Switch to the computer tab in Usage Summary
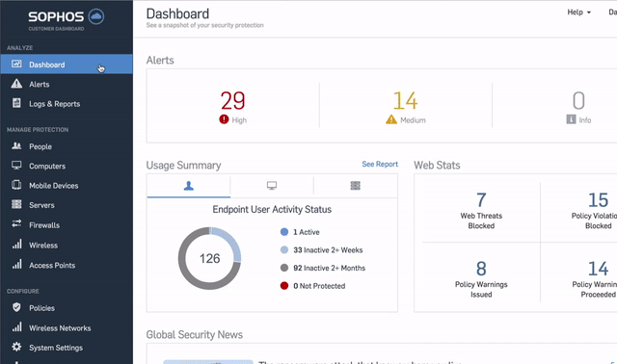This screenshot has width=617, height=364. pyautogui.click(x=272, y=186)
